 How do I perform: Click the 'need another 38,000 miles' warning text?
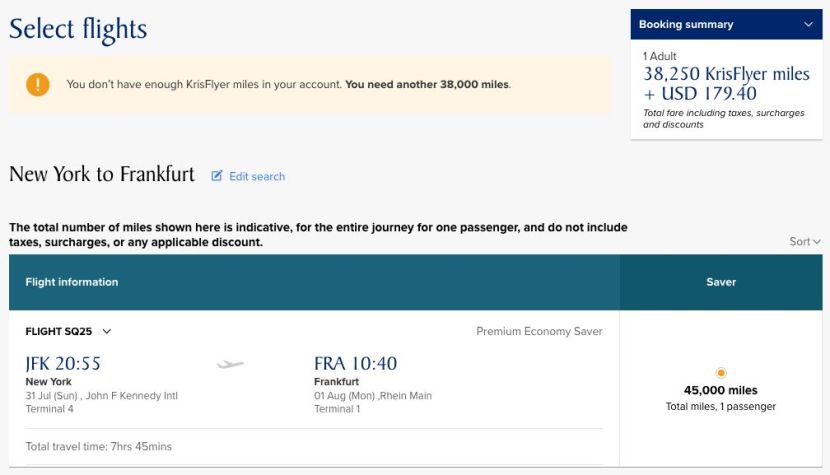click(x=427, y=84)
